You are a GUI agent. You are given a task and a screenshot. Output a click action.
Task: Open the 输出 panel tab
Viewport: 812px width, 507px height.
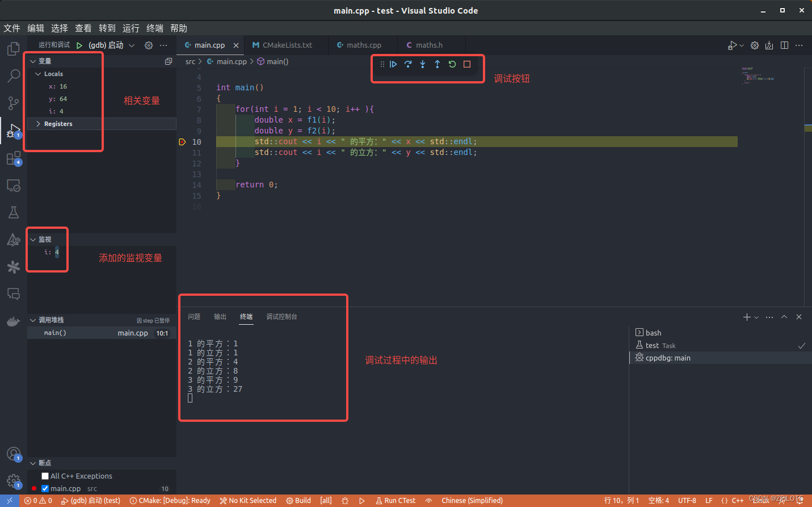click(x=220, y=317)
